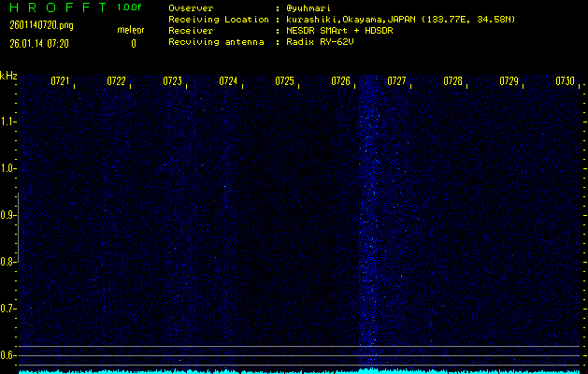Click the NESDR SMArt + HDSDR text
588x374 pixels.
[x=339, y=31]
